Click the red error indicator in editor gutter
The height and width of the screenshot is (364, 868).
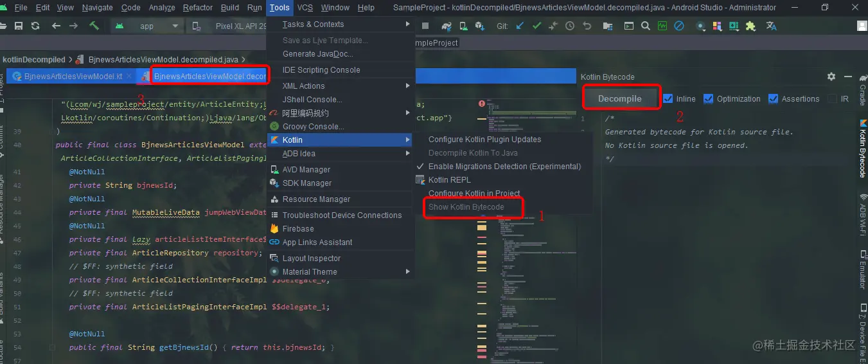pos(482,104)
